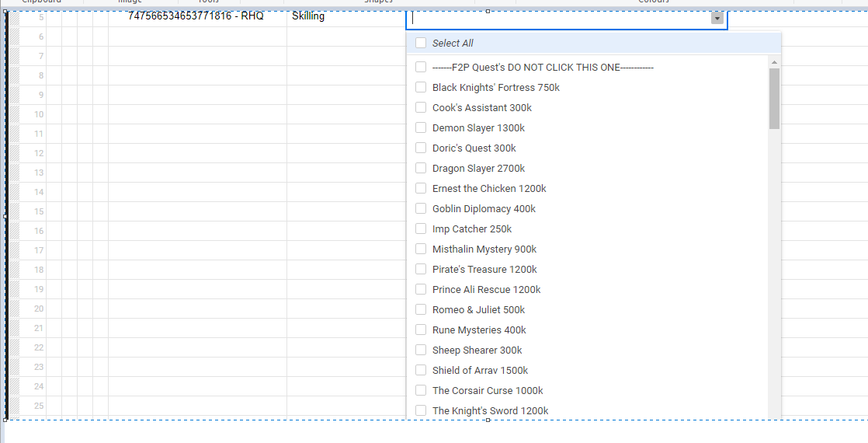
Task: Tick Shield of Arrav 1500k
Action: (421, 370)
